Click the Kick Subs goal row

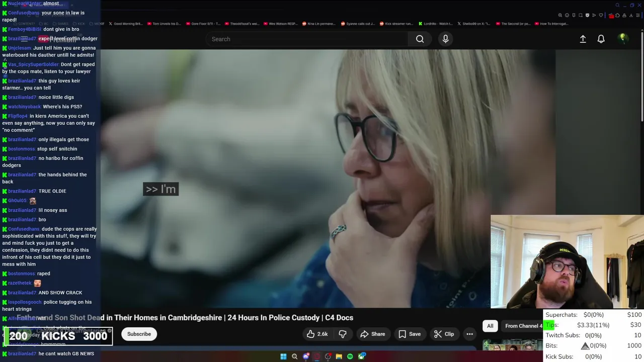[x=594, y=356]
